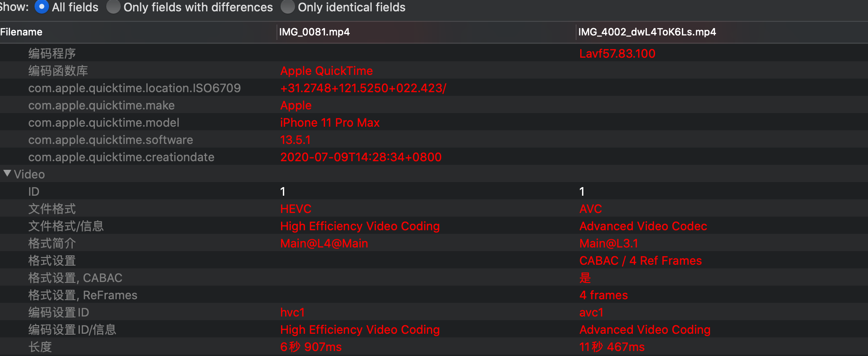Click the CABAC / 4 Ref Frames value

pos(640,261)
